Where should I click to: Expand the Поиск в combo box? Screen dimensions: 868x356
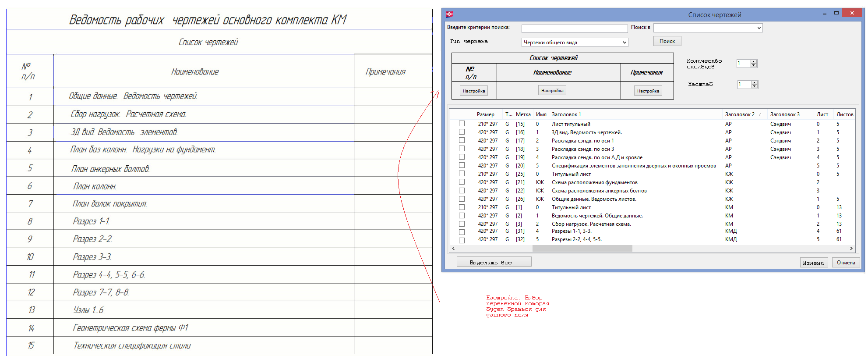tap(759, 28)
